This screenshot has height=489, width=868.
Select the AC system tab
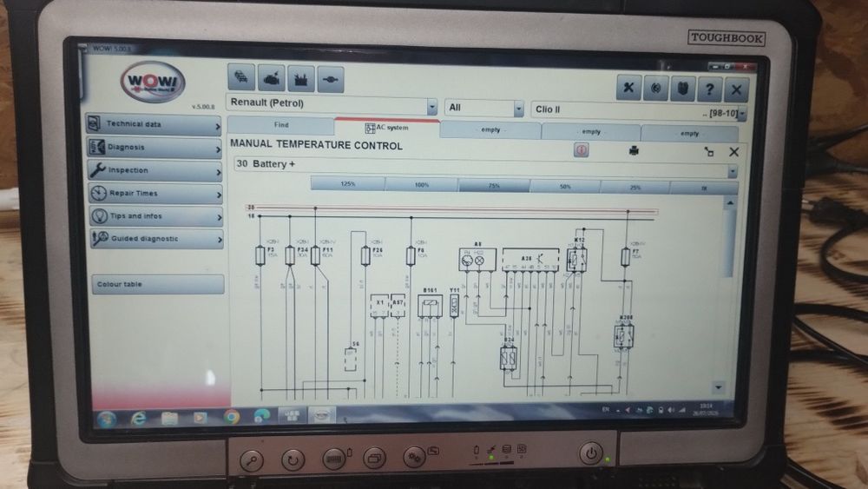pyautogui.click(x=387, y=128)
